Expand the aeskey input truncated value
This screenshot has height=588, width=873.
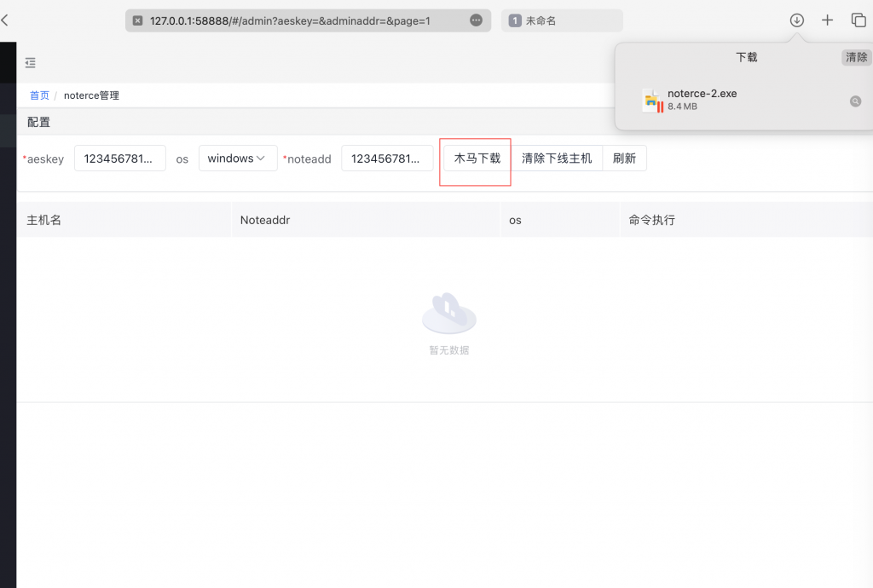click(119, 159)
